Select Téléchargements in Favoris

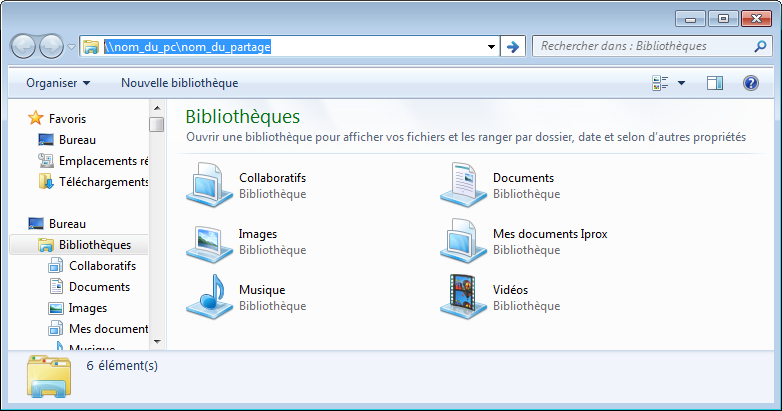[x=103, y=182]
